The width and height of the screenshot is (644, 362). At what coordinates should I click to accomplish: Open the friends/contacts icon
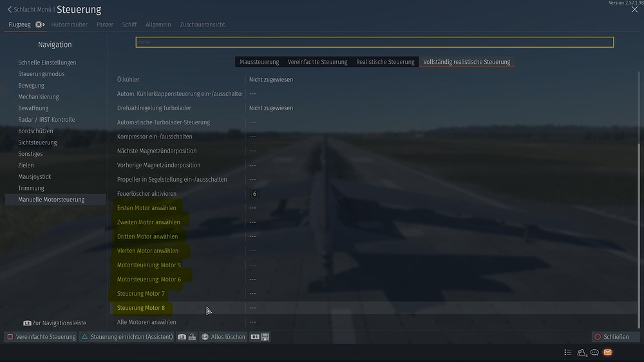coord(582,352)
